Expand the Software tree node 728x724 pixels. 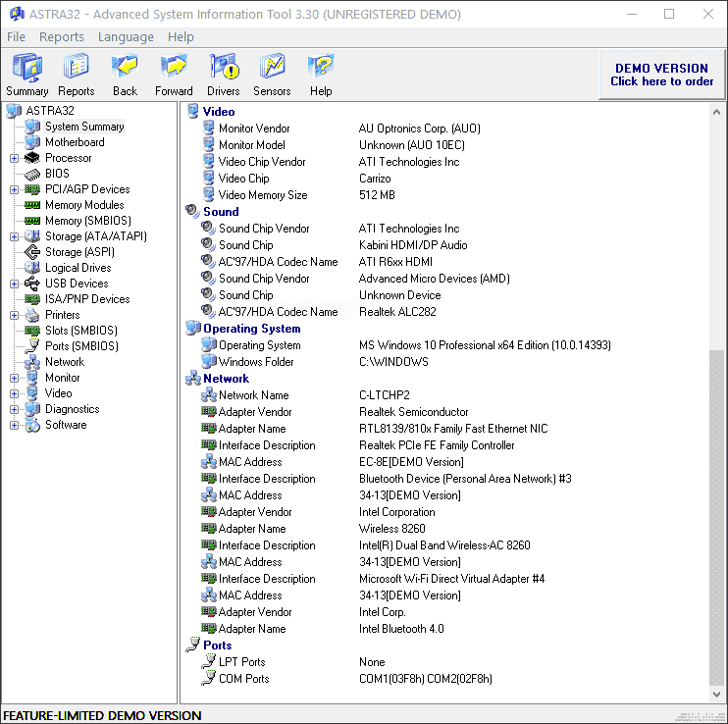[14, 425]
